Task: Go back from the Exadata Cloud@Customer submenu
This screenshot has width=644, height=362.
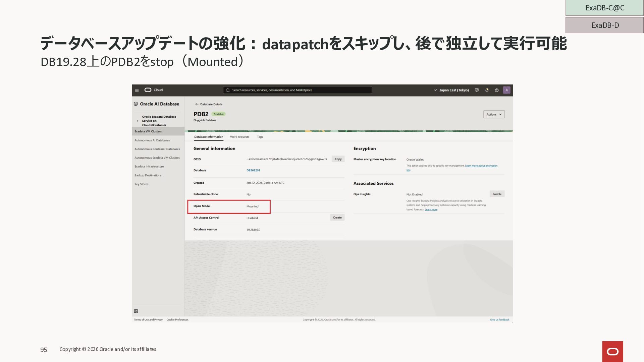Action: point(138,121)
